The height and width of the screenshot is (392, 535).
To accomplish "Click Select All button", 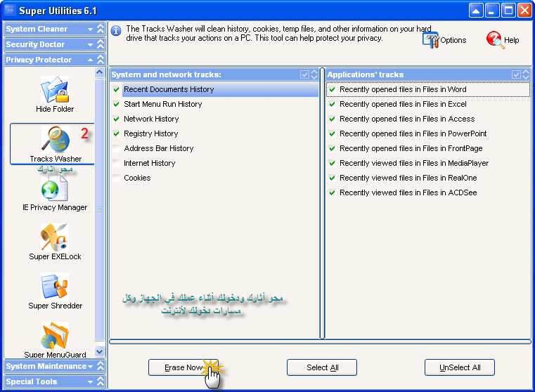I will tap(322, 367).
